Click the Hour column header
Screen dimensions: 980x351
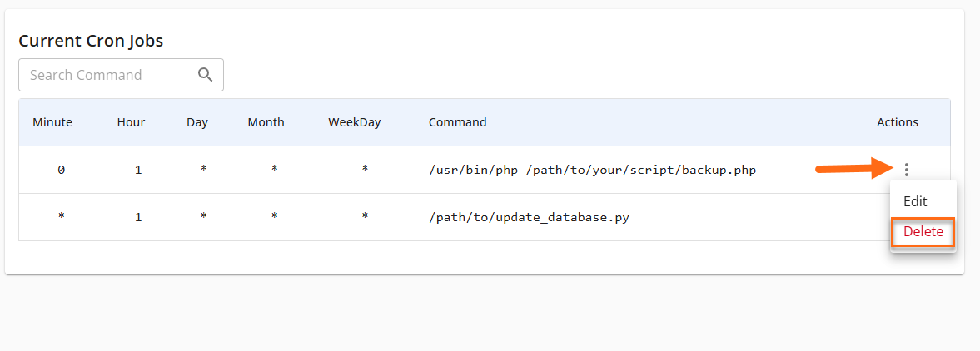coord(131,122)
